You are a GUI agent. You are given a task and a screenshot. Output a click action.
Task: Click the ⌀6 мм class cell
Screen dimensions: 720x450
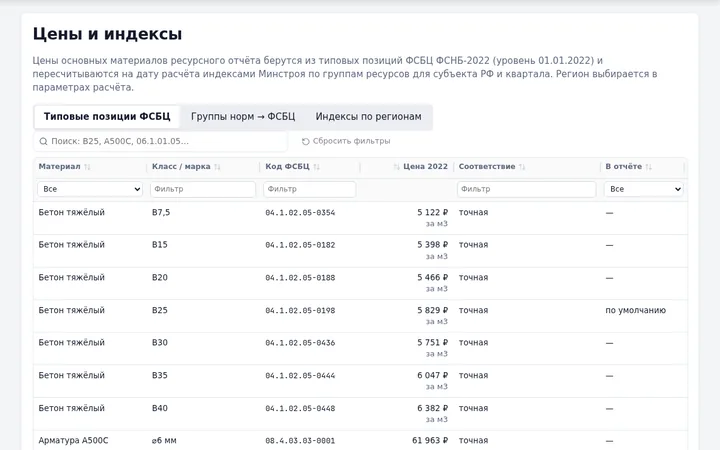[164, 441]
